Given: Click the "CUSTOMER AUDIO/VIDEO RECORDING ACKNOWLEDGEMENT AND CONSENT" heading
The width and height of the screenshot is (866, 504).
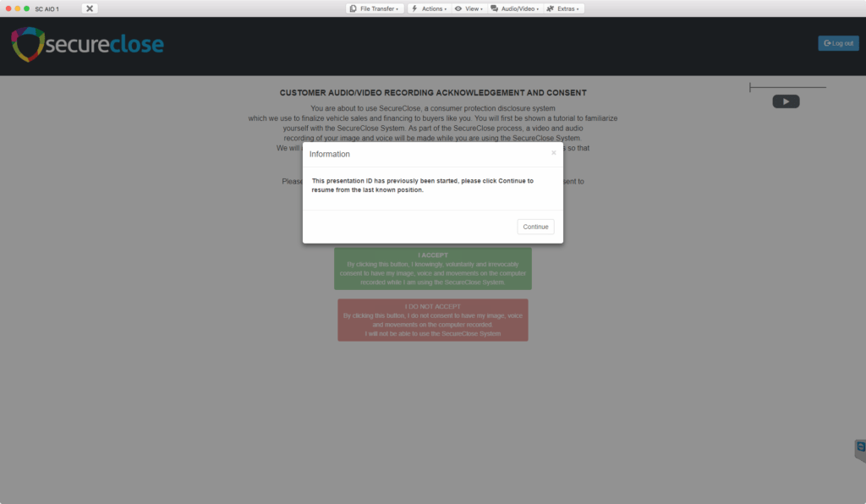Looking at the screenshot, I should point(433,93).
